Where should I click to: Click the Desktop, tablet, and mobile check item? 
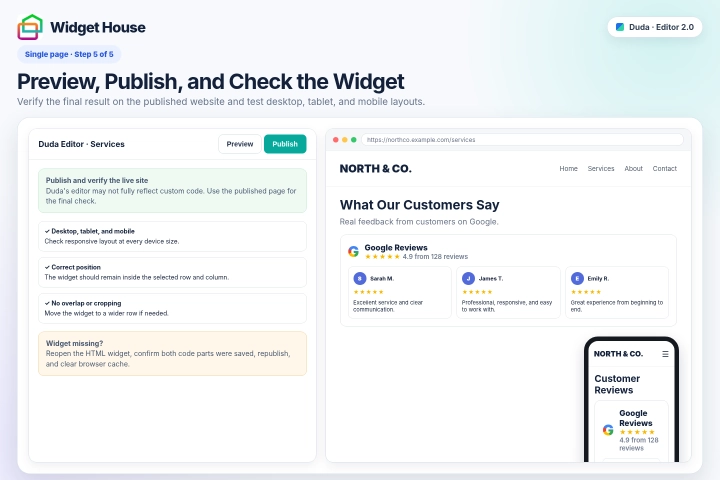click(172, 236)
